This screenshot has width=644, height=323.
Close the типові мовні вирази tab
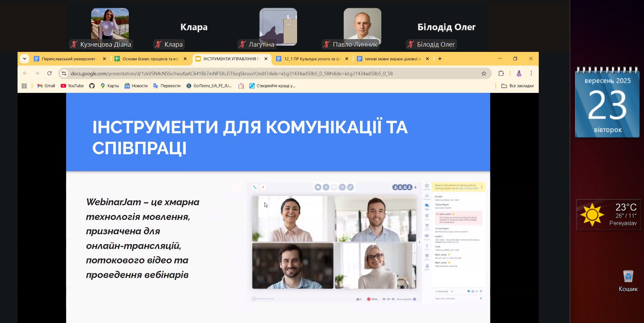pyautogui.click(x=427, y=59)
